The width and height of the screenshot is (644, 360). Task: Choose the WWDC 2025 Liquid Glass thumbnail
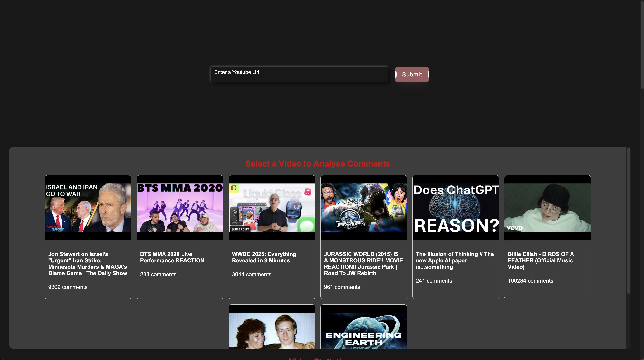pyautogui.click(x=272, y=207)
